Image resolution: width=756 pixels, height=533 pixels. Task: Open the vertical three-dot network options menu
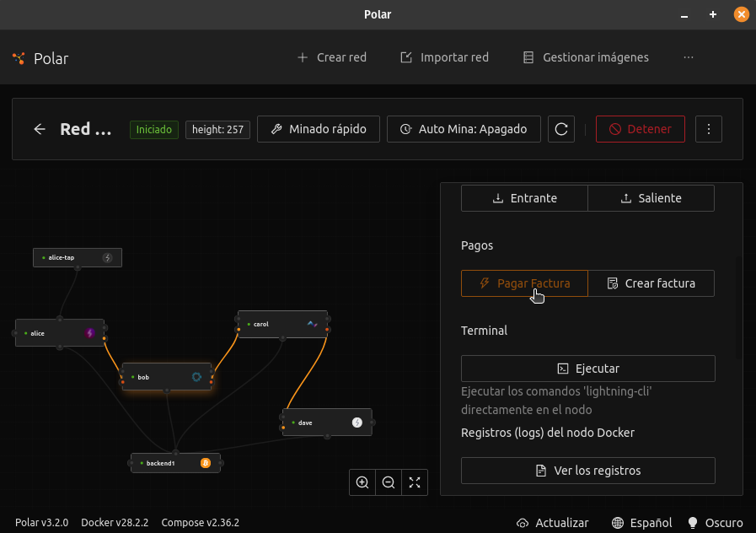709,129
